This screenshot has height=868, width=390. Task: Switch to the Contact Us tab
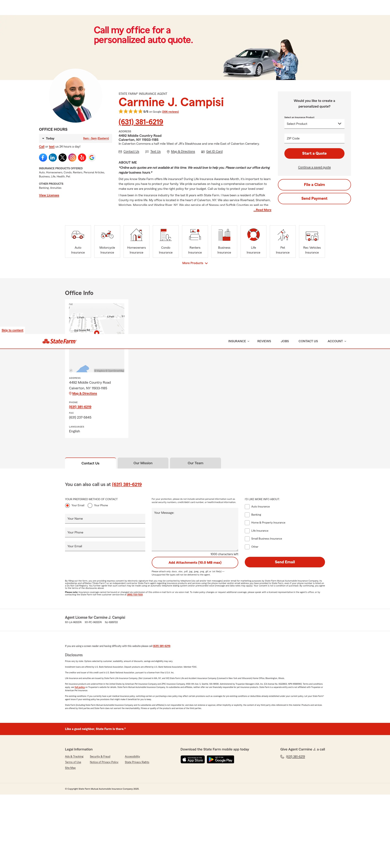click(x=90, y=463)
